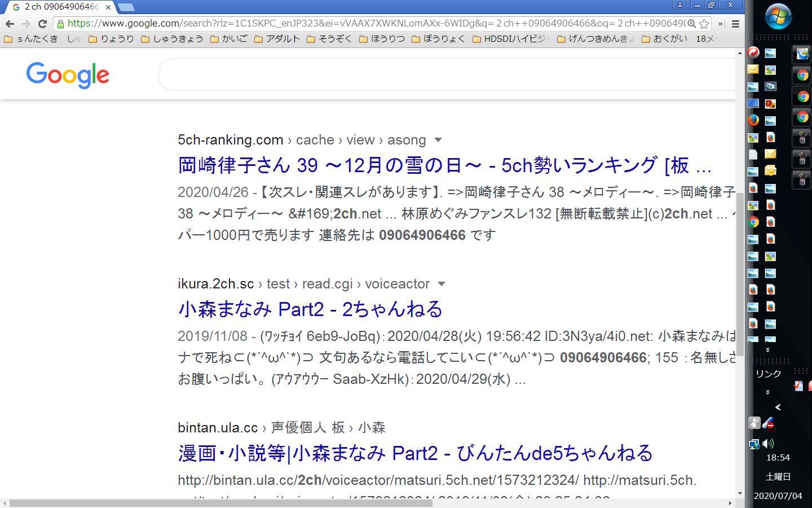Screen dimensions: 812x508
Task: Open the Chrome hamburger menu
Action: coord(735,24)
